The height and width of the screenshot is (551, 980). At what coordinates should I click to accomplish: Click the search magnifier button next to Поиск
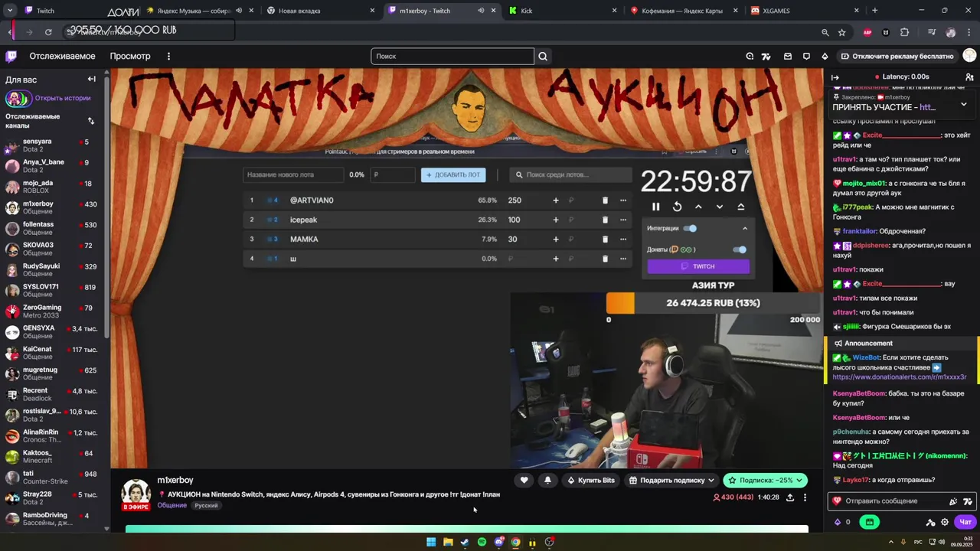pos(543,56)
